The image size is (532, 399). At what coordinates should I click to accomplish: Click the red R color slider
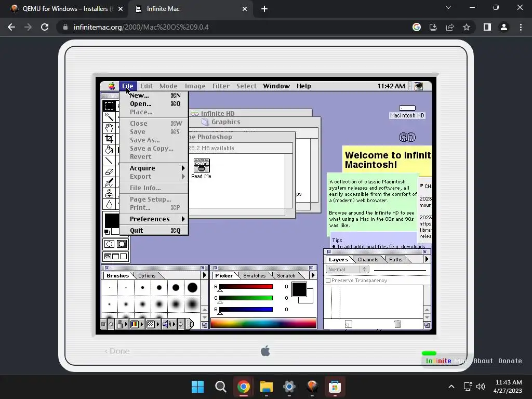(246, 287)
